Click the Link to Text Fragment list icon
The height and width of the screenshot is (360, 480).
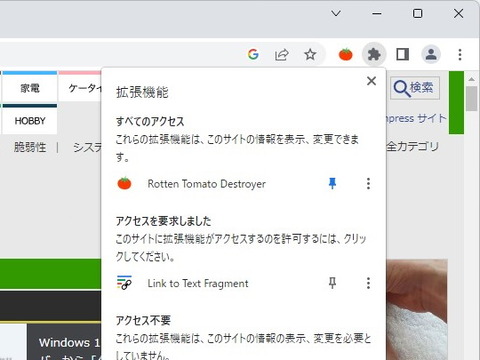pos(124,283)
